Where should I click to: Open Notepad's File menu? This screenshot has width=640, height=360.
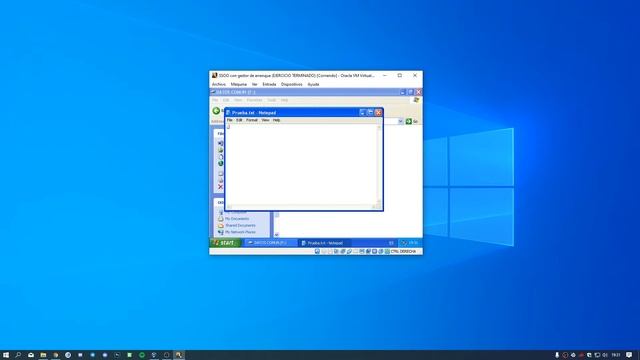229,120
